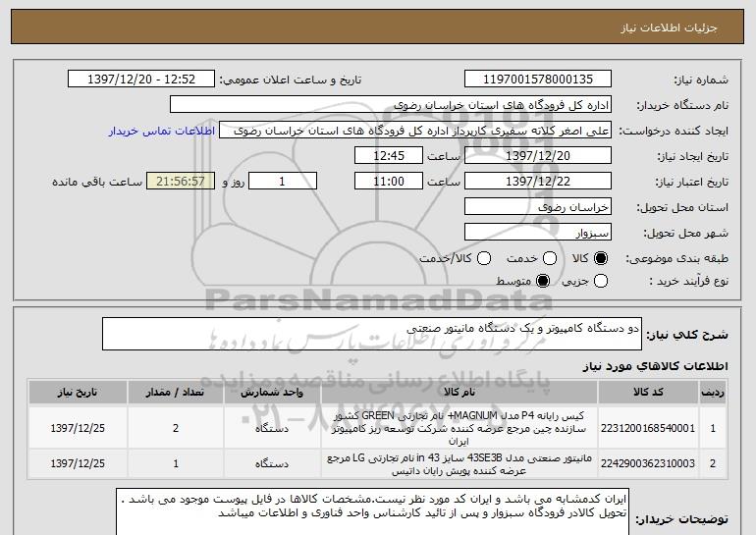Click the validity date field 1397/12/22

coord(538,182)
